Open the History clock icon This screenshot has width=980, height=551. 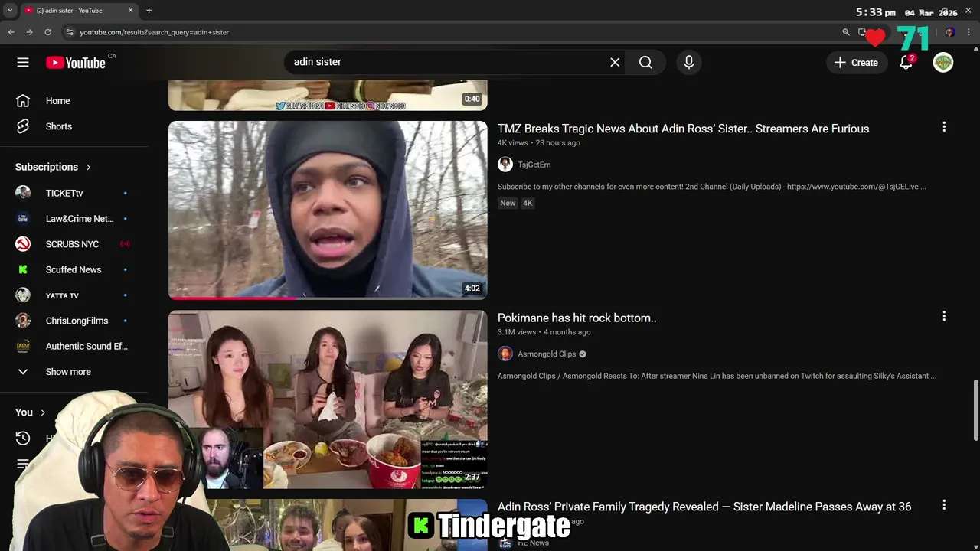click(x=23, y=439)
